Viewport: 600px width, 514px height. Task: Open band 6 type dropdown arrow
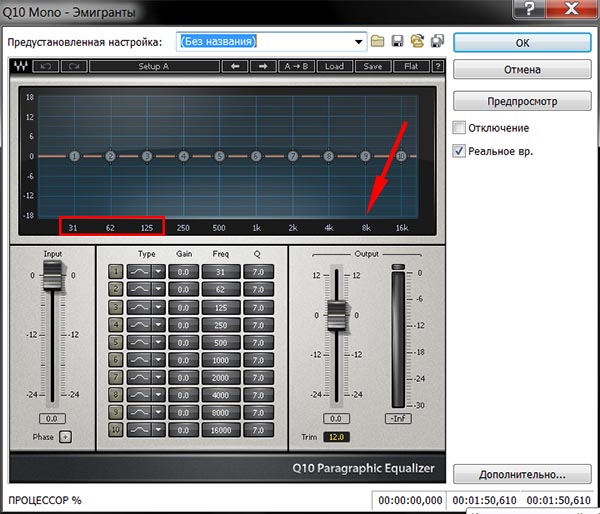click(158, 360)
